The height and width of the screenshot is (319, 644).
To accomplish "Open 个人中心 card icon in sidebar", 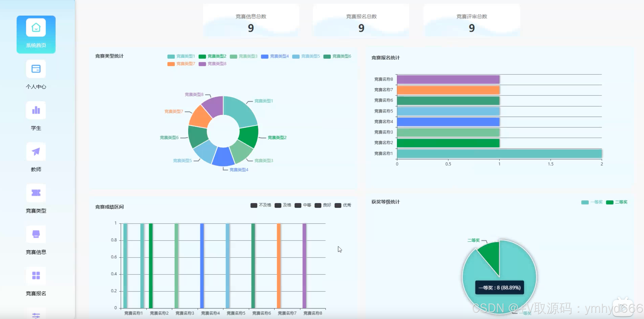I will coord(36,69).
